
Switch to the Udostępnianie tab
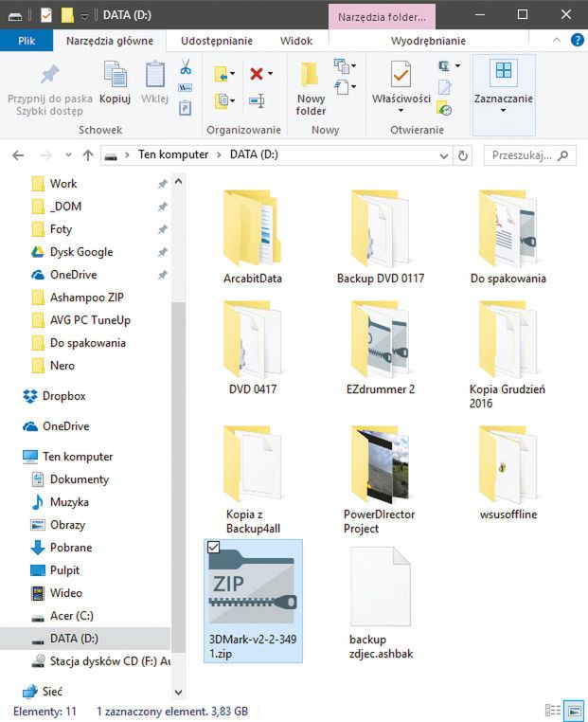(217, 41)
